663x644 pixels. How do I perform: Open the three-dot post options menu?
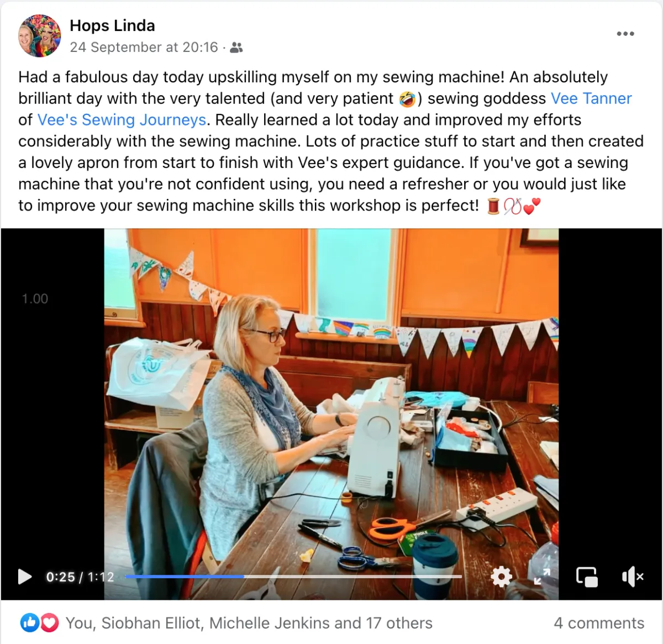625,34
